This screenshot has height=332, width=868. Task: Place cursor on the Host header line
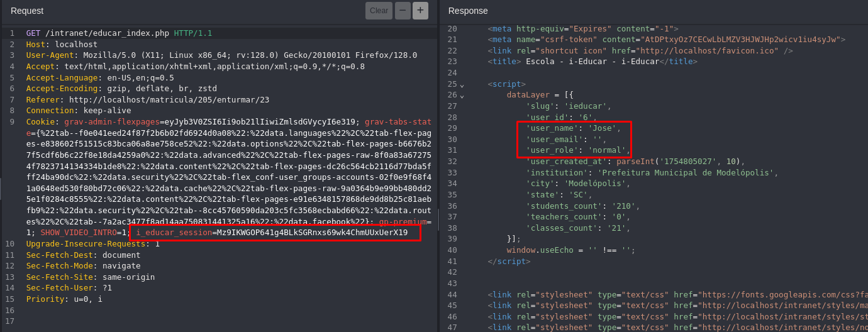(75, 45)
